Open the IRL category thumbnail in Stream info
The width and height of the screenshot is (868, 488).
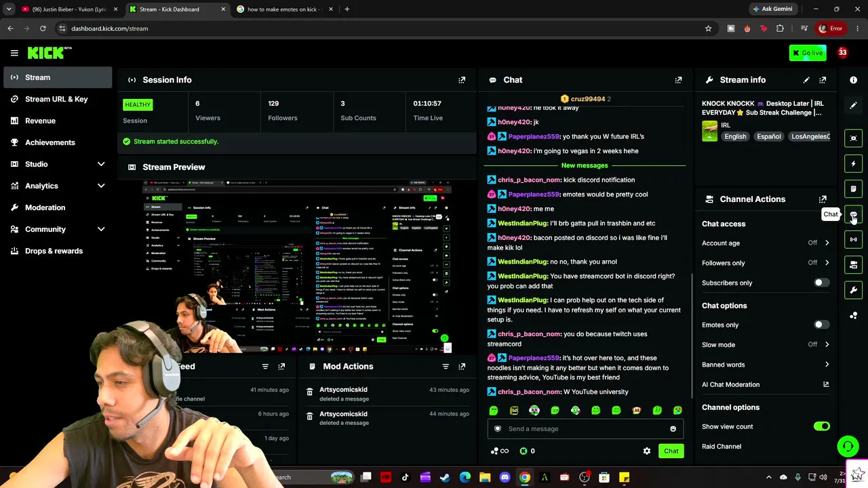tap(709, 131)
